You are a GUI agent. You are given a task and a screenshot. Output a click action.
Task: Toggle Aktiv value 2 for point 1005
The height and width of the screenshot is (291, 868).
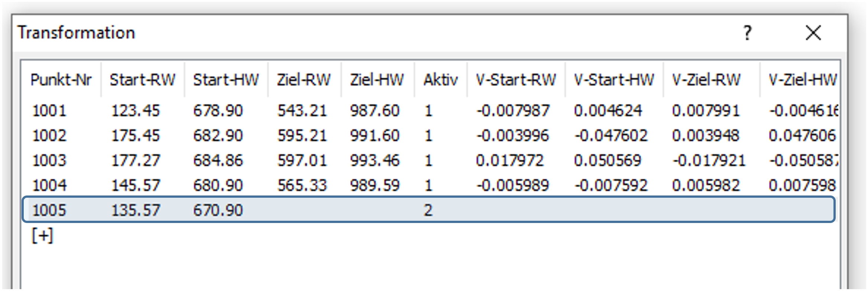(428, 210)
